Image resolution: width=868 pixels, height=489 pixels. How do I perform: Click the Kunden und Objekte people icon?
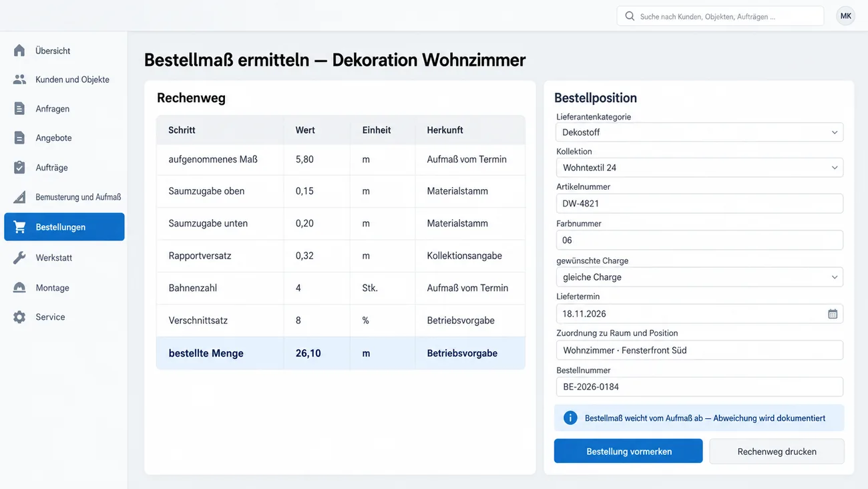[19, 79]
